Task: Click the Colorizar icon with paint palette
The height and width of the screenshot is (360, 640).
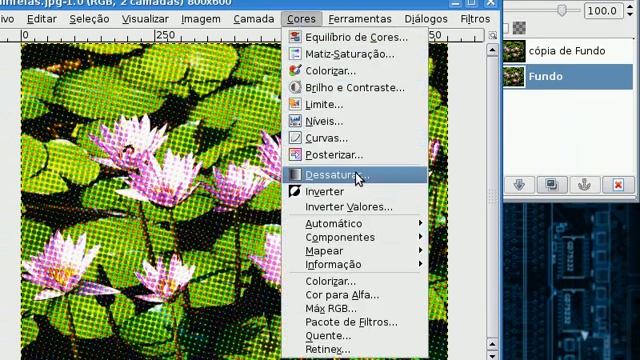Action: coord(295,71)
